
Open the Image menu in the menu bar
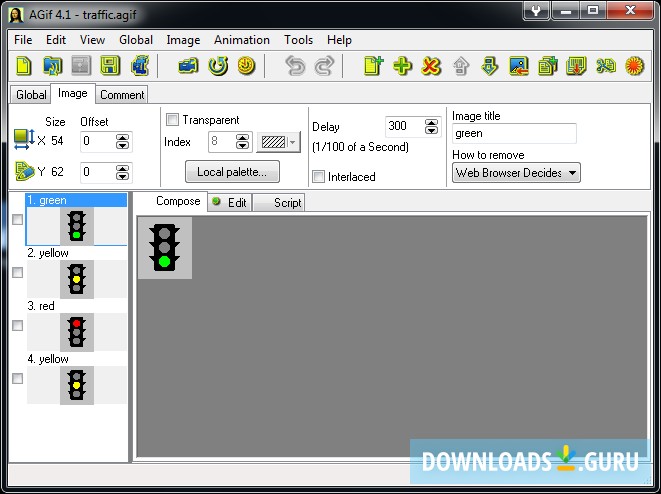click(x=183, y=40)
